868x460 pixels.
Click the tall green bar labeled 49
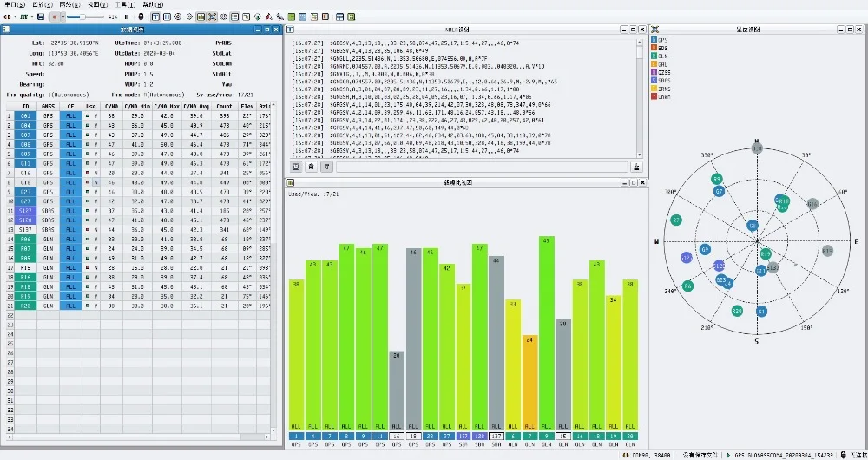click(x=546, y=333)
